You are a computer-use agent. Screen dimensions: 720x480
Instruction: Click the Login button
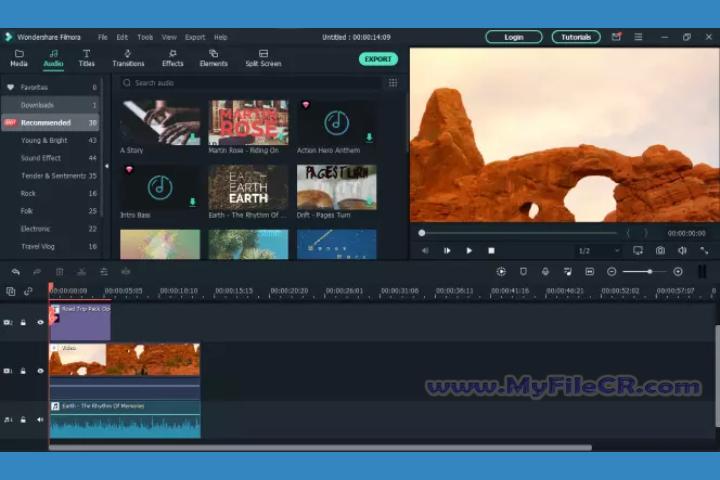(x=514, y=37)
